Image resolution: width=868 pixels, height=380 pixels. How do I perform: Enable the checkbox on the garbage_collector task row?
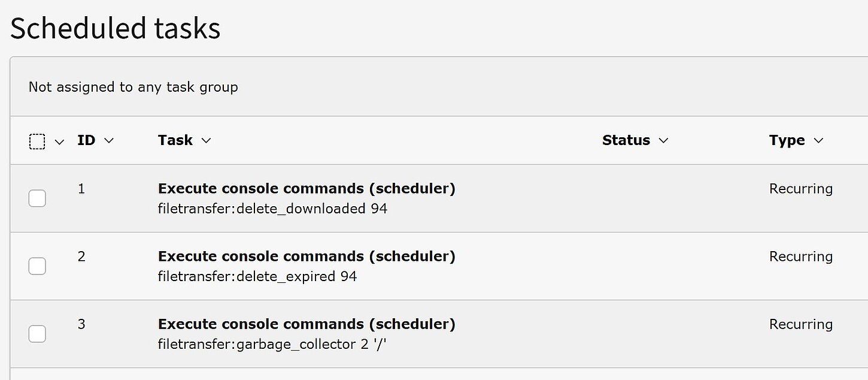coord(37,334)
